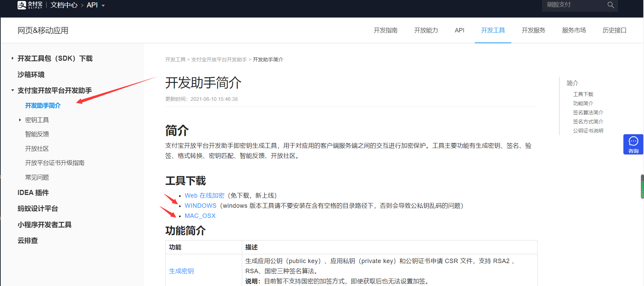Click the page vertical scrollbar thumb
The width and height of the screenshot is (644, 286).
[642, 187]
